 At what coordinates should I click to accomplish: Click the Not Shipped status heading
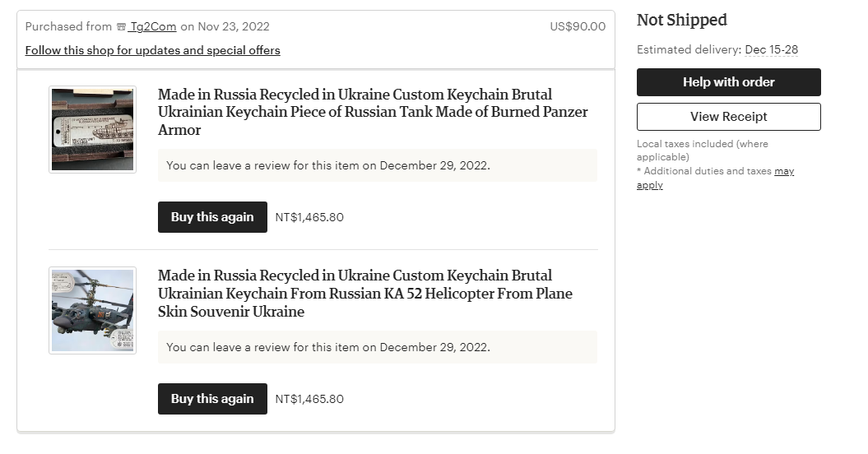tap(682, 20)
